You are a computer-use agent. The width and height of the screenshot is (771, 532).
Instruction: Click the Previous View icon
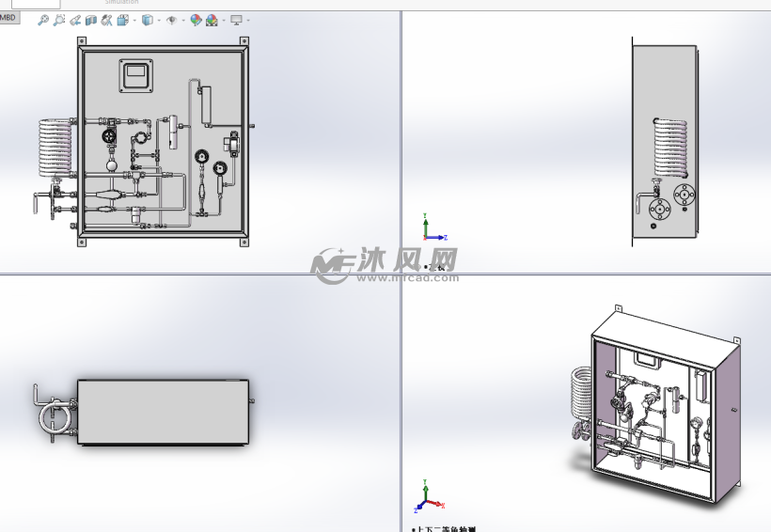(74, 20)
